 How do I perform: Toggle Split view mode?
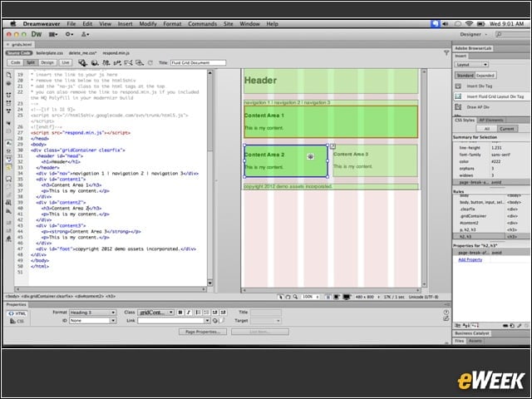(31, 63)
